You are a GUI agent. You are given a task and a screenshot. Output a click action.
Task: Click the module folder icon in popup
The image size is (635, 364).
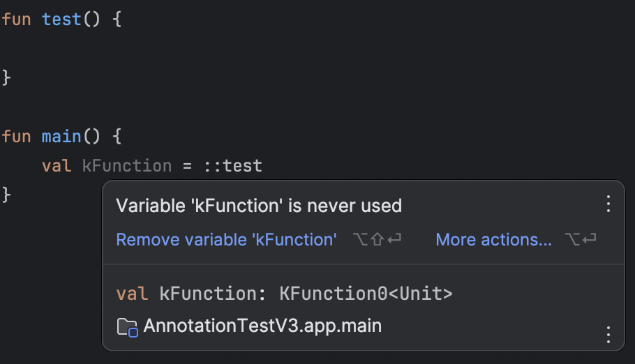127,327
